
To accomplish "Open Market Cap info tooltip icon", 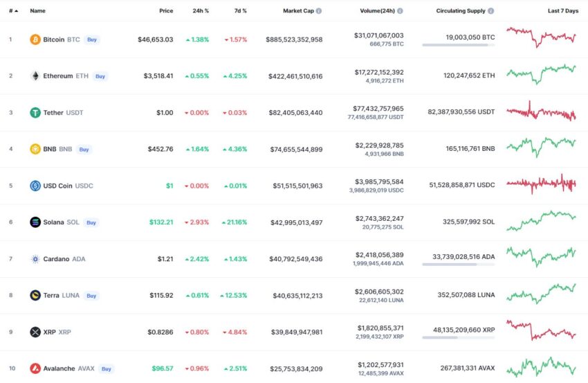I will pyautogui.click(x=319, y=11).
